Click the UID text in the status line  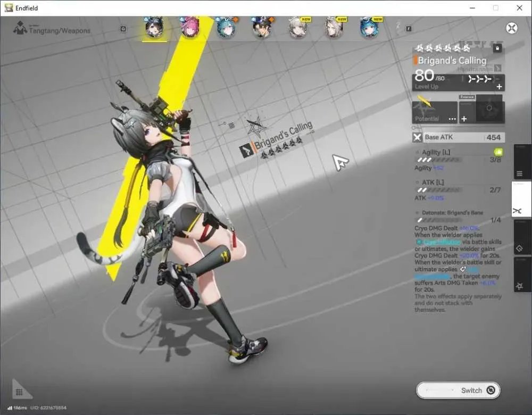click(x=48, y=408)
